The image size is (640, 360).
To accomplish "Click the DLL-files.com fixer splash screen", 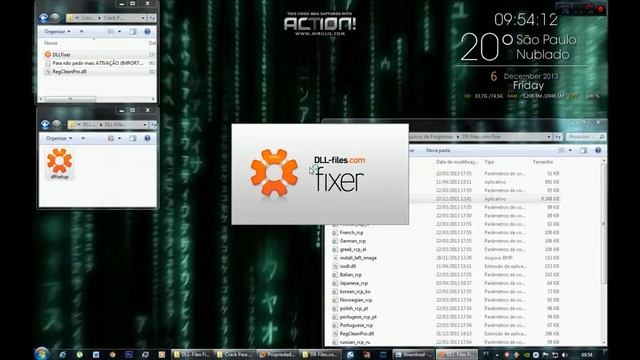I will click(320, 174).
